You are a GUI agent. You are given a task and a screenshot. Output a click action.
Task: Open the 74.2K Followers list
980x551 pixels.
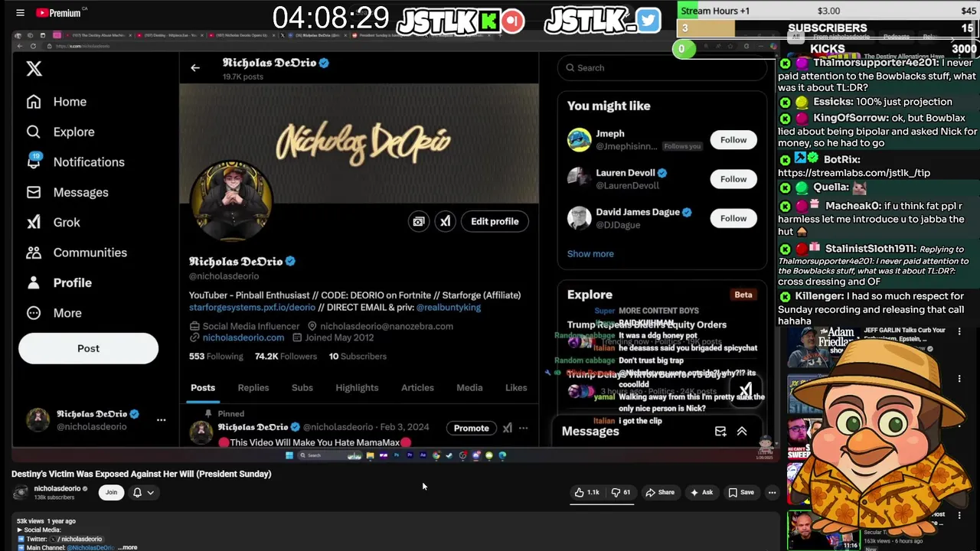(286, 356)
